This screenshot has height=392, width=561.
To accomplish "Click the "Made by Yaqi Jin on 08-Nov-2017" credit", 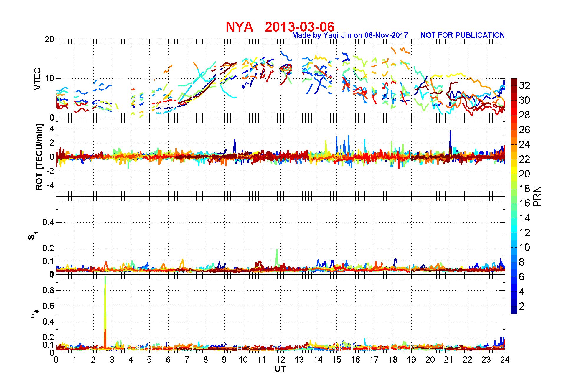I will (350, 35).
